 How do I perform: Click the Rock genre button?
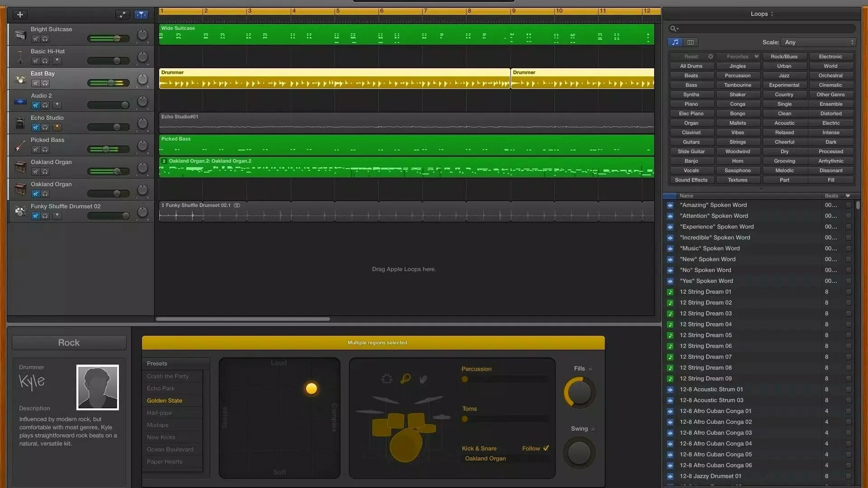(x=69, y=343)
